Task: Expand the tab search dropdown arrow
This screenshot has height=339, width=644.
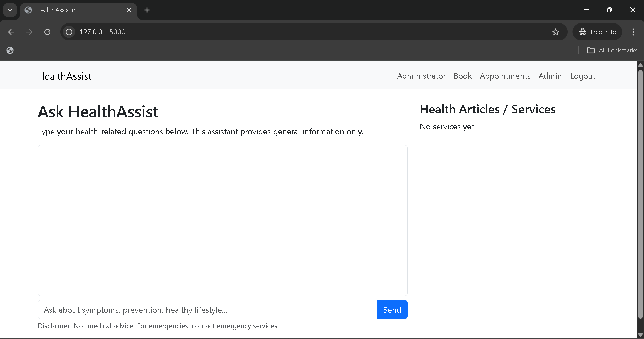Action: pos(10,10)
